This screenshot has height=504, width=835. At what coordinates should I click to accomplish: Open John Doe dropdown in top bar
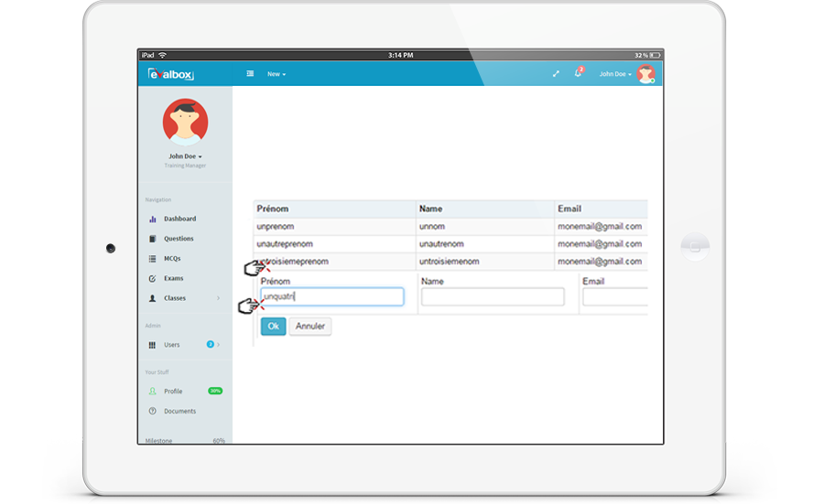pyautogui.click(x=615, y=74)
